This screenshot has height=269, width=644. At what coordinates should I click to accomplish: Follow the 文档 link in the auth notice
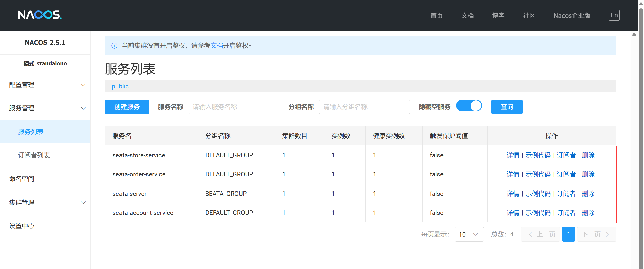pyautogui.click(x=217, y=46)
